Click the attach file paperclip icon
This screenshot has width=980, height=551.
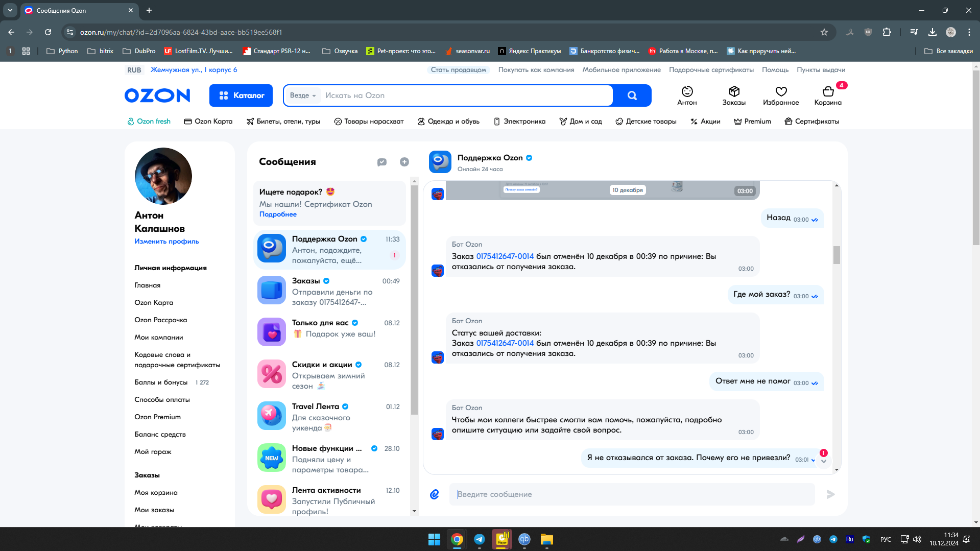tap(435, 494)
